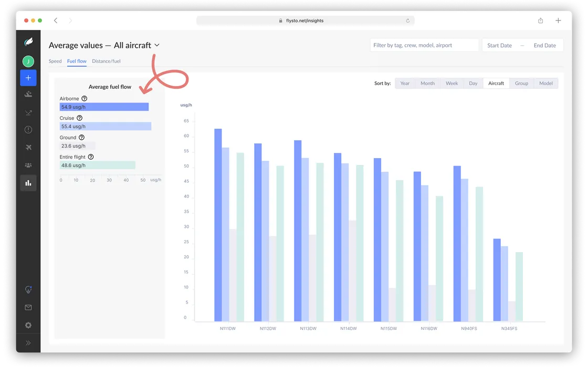
Task: Click the Average fuel flow heading
Action: point(110,87)
